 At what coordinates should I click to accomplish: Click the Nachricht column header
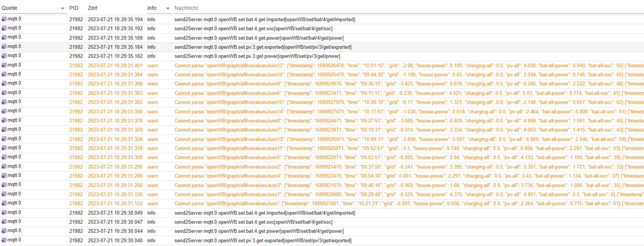[186, 8]
